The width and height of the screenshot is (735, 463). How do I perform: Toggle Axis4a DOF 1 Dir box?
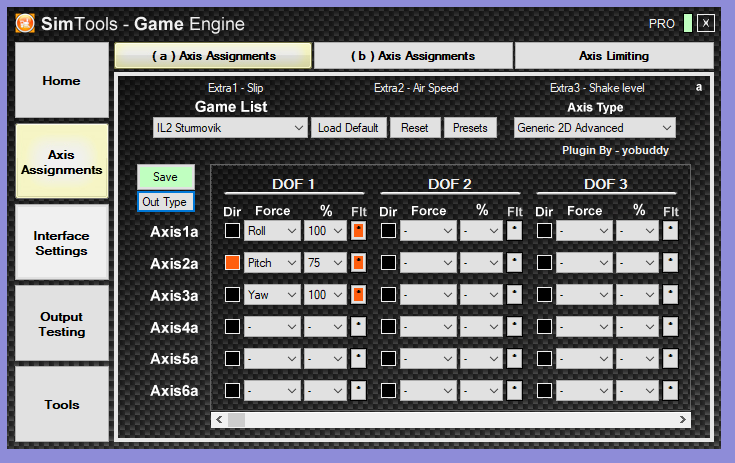pyautogui.click(x=232, y=326)
